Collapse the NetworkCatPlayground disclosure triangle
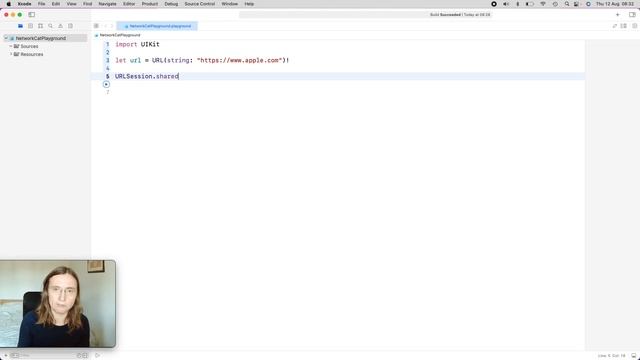Screen dimensions: 640x360 6,38
